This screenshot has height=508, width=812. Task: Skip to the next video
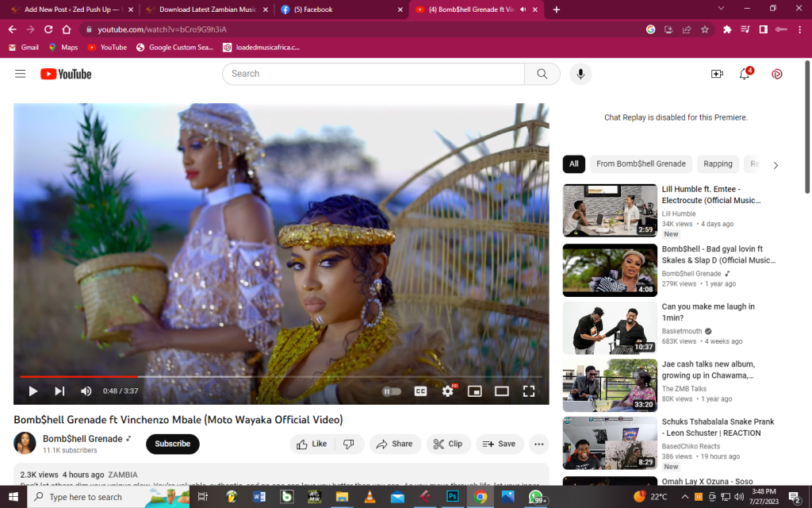coord(59,391)
